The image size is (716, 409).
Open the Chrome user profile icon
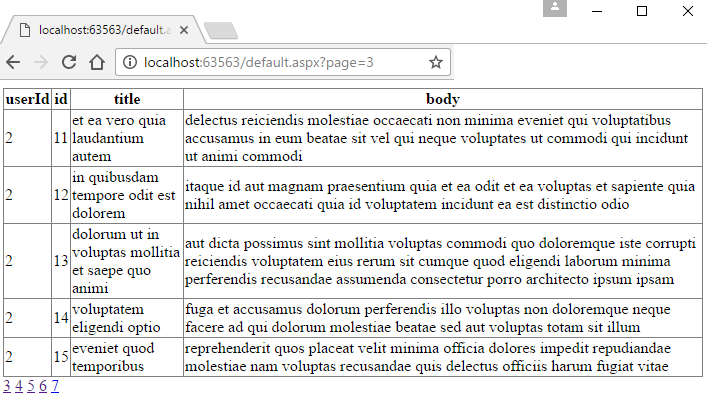tap(556, 9)
